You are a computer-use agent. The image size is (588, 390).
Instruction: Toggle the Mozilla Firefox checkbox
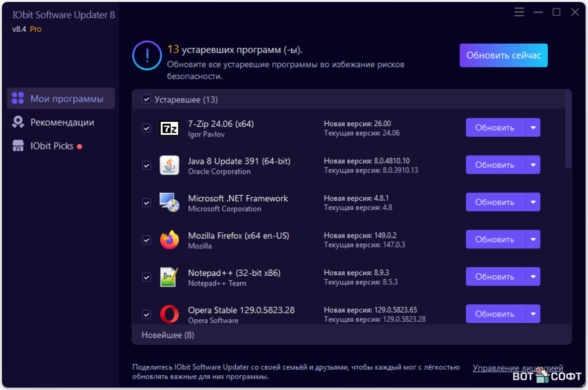coord(146,240)
